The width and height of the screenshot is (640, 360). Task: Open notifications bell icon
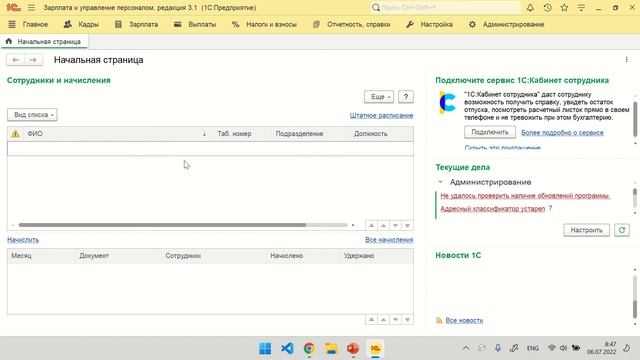click(530, 8)
